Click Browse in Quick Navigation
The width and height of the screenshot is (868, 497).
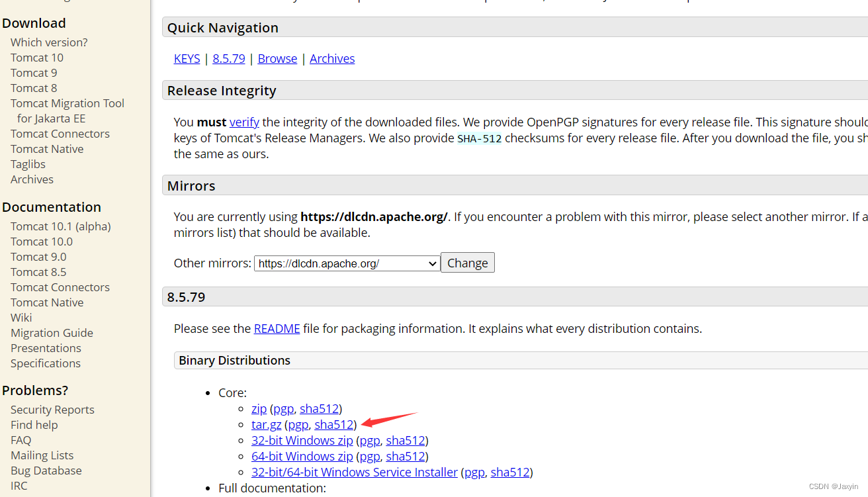[x=277, y=59]
